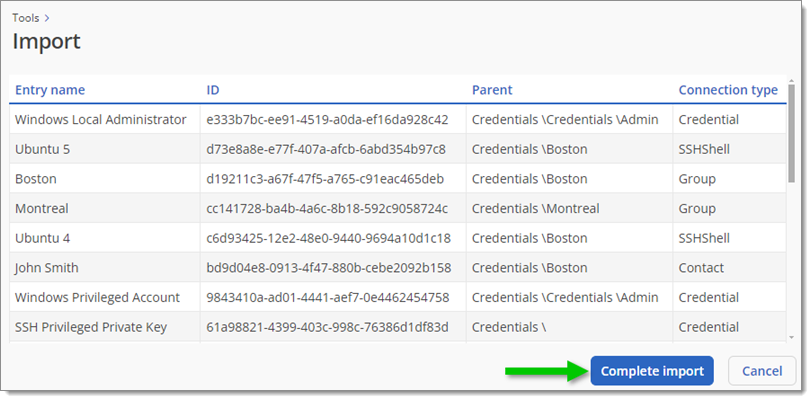The width and height of the screenshot is (812, 401).
Task: Select the SSH Privileged Private Key row
Action: point(397,327)
